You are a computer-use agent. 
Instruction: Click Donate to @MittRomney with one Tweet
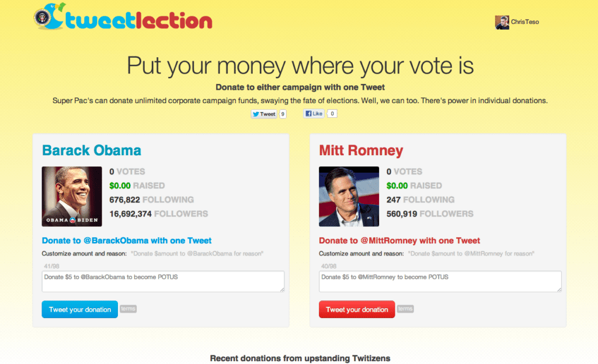(399, 240)
